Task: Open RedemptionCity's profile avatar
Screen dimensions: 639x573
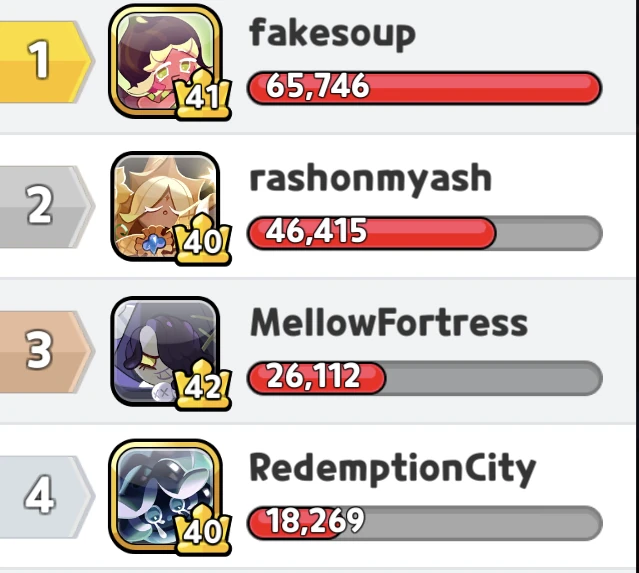Action: [x=165, y=496]
